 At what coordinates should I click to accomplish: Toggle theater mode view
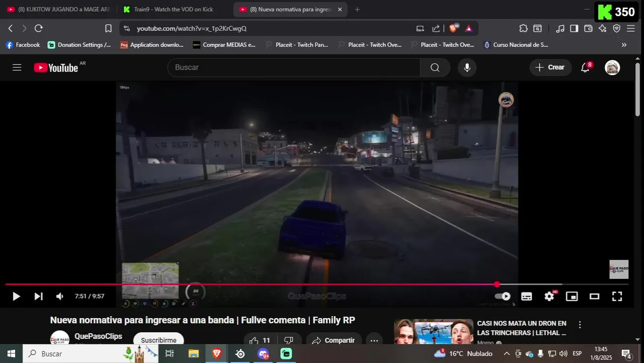[595, 296]
